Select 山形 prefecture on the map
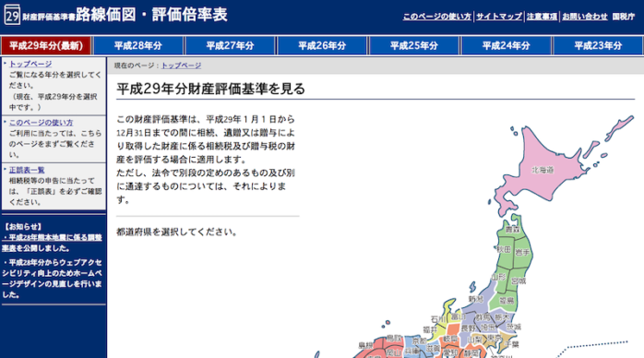644x358 pixels. click(499, 277)
